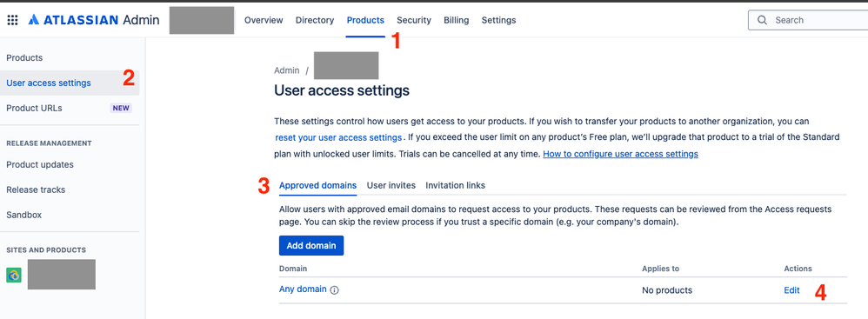868x319 pixels.
Task: Switch to the Invitation links tab
Action: [455, 185]
